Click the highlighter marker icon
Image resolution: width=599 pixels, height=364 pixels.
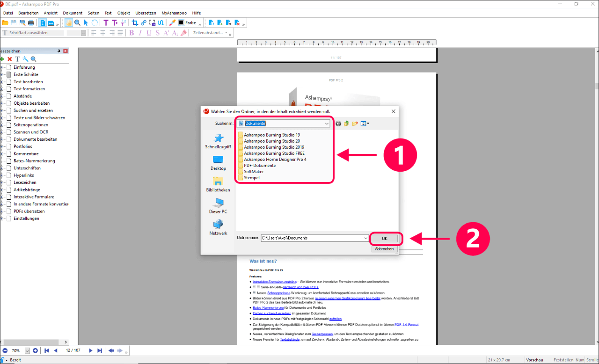(183, 33)
